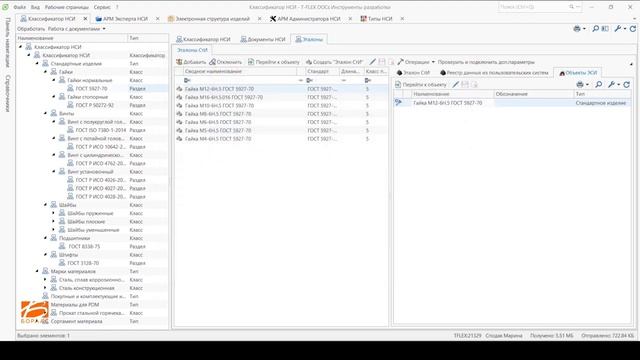Switch to АРМ Администратора НСИ tab
The height and width of the screenshot is (360, 640).
click(309, 19)
